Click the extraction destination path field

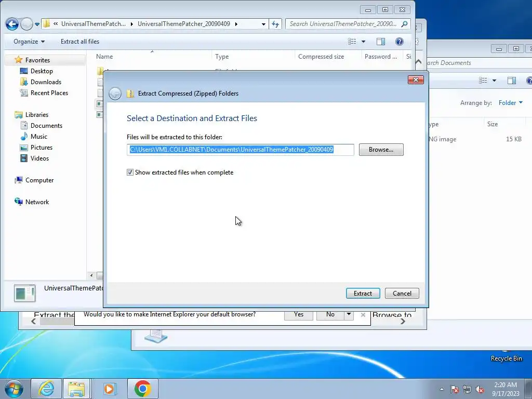coord(240,150)
